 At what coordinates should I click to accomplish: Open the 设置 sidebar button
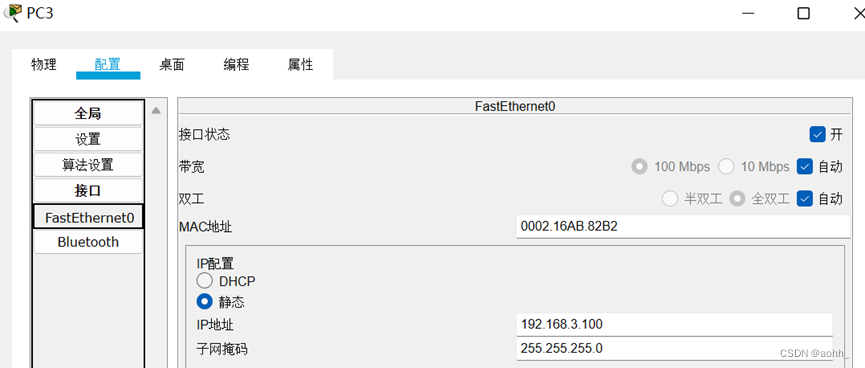[88, 139]
